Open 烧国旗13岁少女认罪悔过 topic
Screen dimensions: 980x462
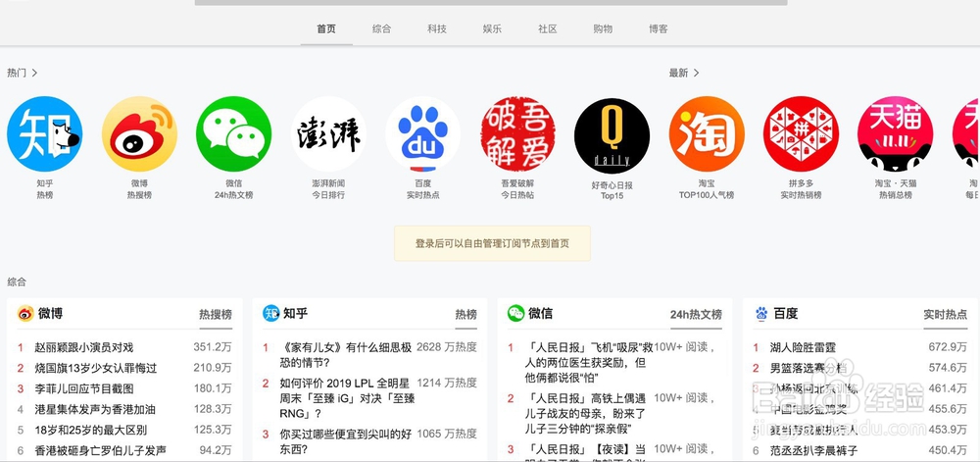click(96, 368)
